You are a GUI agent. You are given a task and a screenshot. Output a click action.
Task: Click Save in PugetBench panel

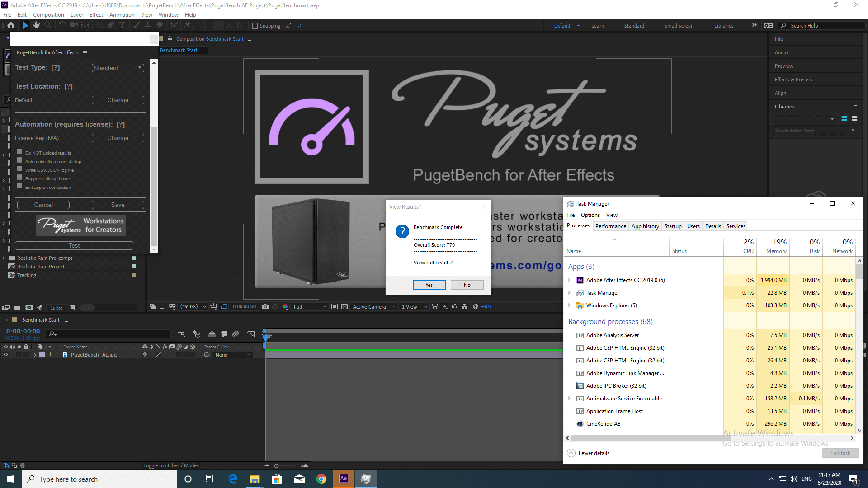[x=118, y=205]
